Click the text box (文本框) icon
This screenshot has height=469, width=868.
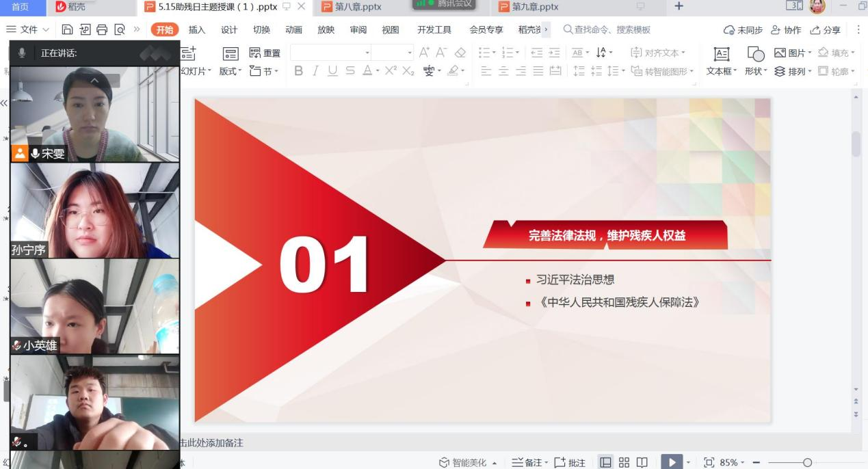(720, 55)
